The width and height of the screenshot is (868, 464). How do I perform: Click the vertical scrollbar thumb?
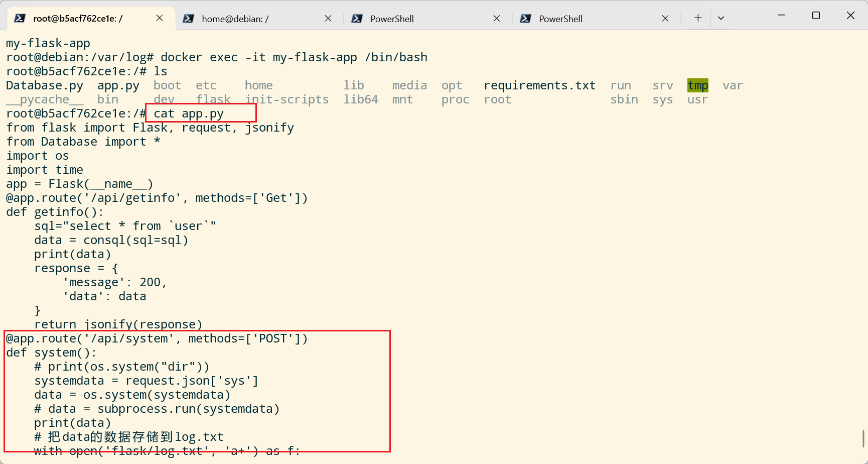(x=863, y=438)
